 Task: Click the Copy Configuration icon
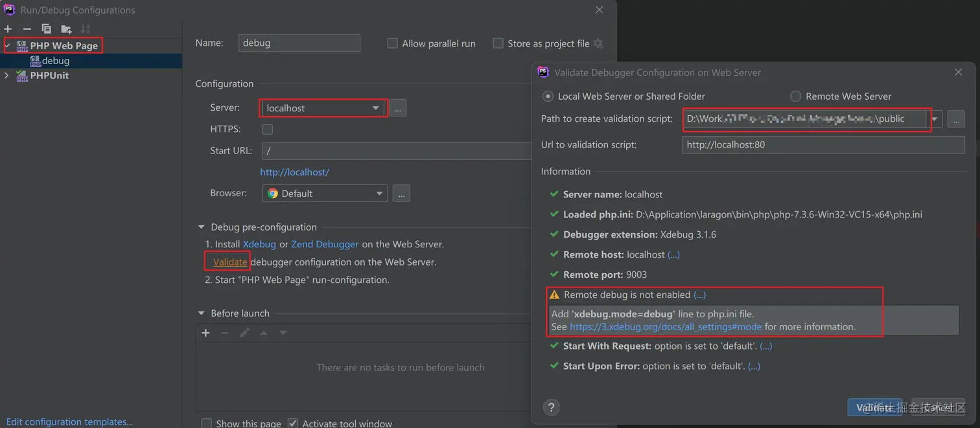(x=46, y=28)
